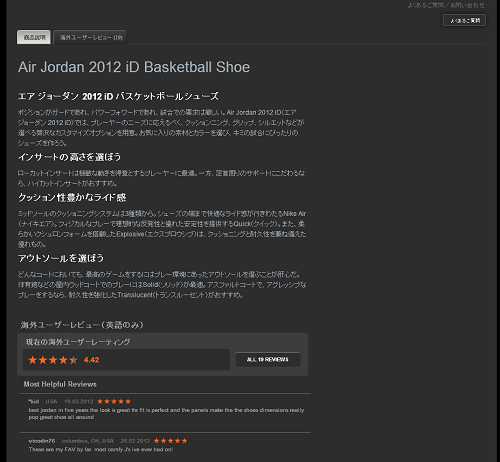Click the 現在の海外ユーザーレーティング label

[x=78, y=342]
